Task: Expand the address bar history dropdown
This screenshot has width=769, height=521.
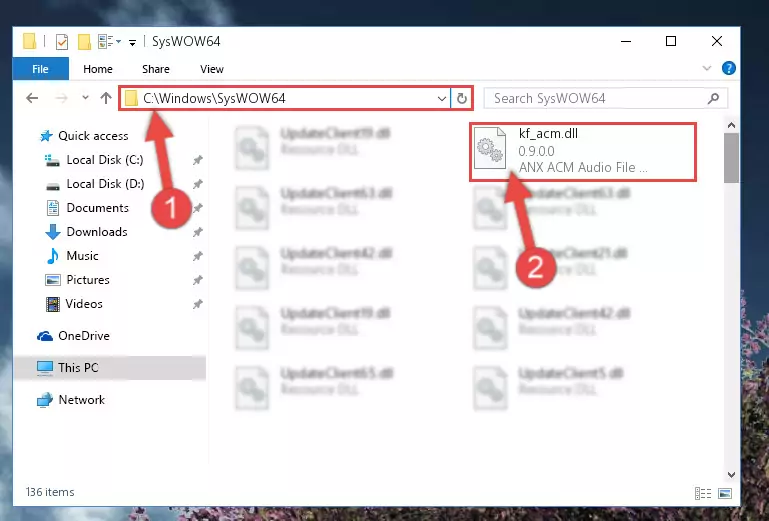Action: (x=441, y=99)
